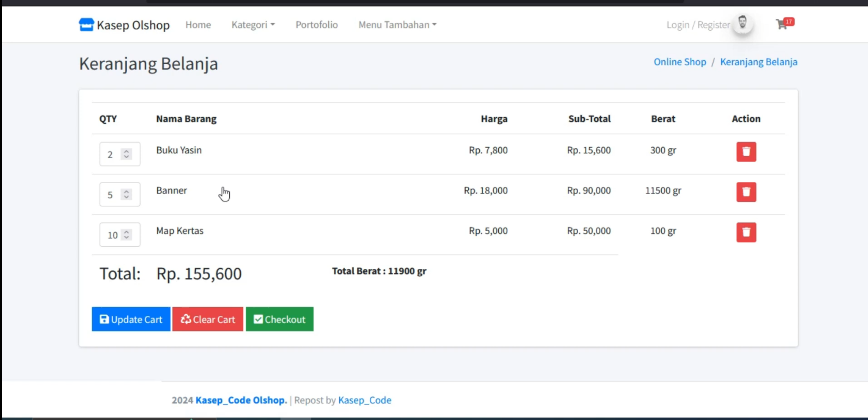This screenshot has height=420, width=868.
Task: Click the Action column header
Action: pos(746,119)
